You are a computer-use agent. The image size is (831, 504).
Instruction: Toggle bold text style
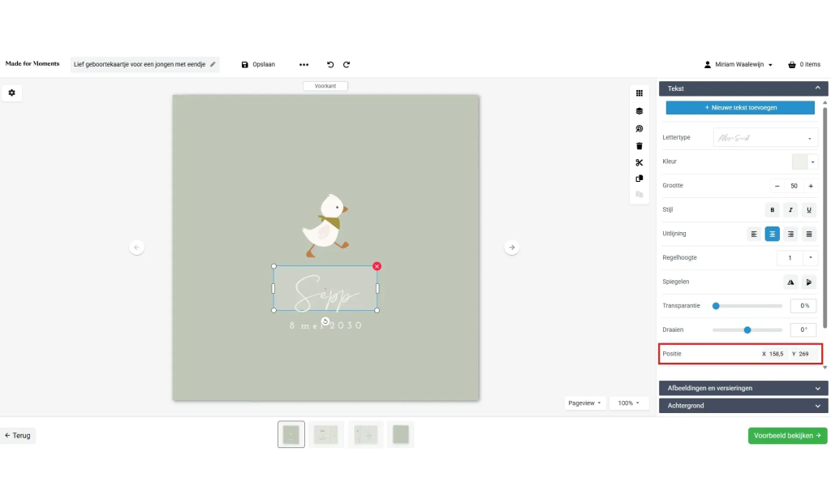(773, 210)
